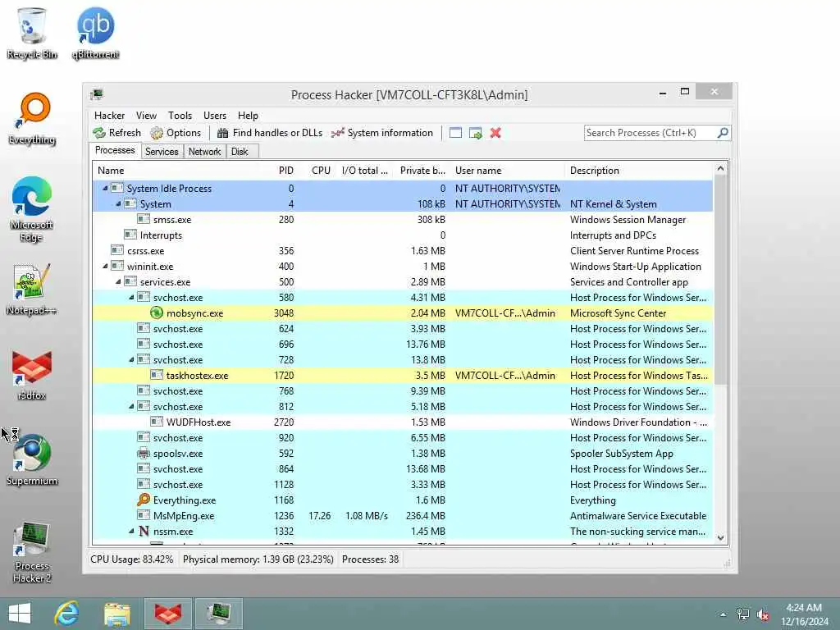Screen dimensions: 840x630
Task: Click the Windows Start button
Action: point(20,614)
